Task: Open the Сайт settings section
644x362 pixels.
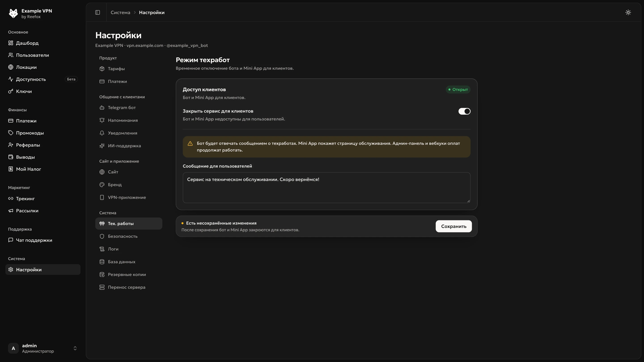Action: (x=129, y=172)
